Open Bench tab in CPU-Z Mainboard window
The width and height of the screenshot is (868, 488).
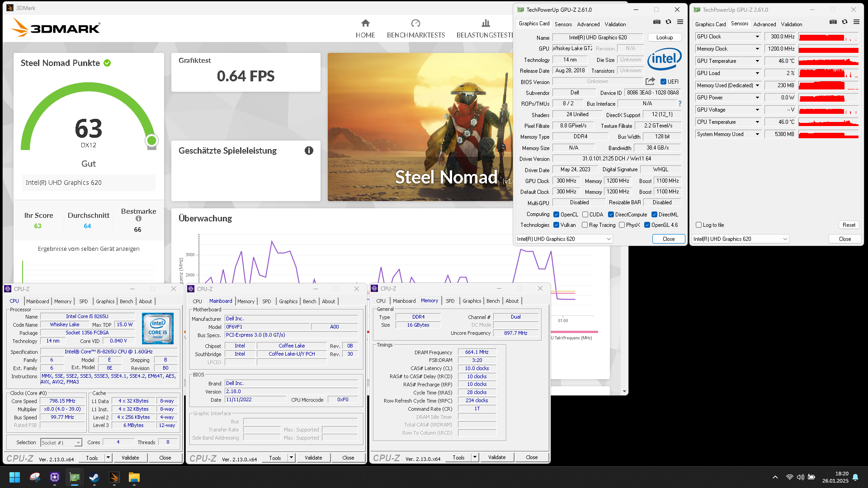(x=309, y=301)
